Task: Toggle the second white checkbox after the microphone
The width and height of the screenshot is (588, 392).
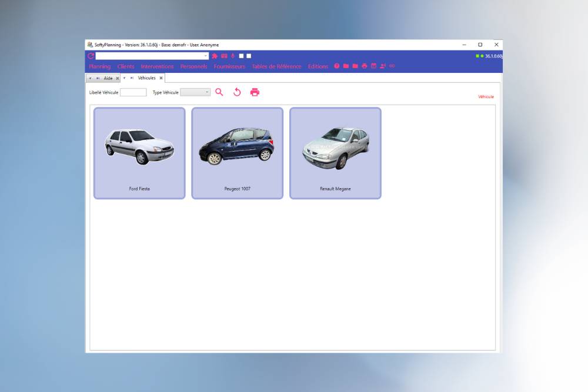Action: tap(249, 56)
